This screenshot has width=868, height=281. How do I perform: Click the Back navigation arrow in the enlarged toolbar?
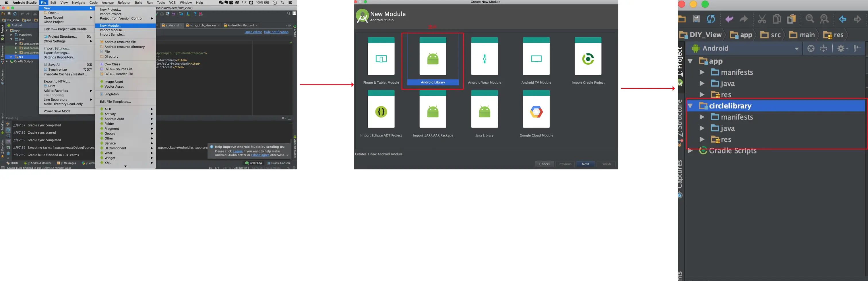(843, 19)
